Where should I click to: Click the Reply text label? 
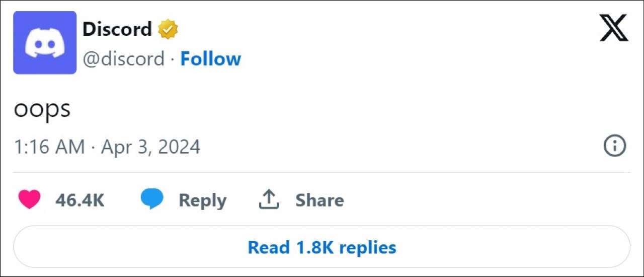click(202, 200)
